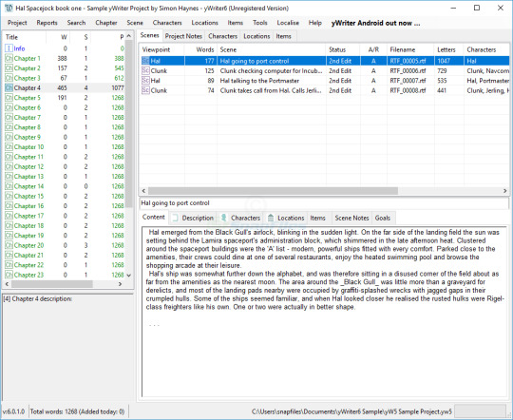Sort scenes by Words column header
The width and height of the screenshot is (513, 420).
click(200, 49)
